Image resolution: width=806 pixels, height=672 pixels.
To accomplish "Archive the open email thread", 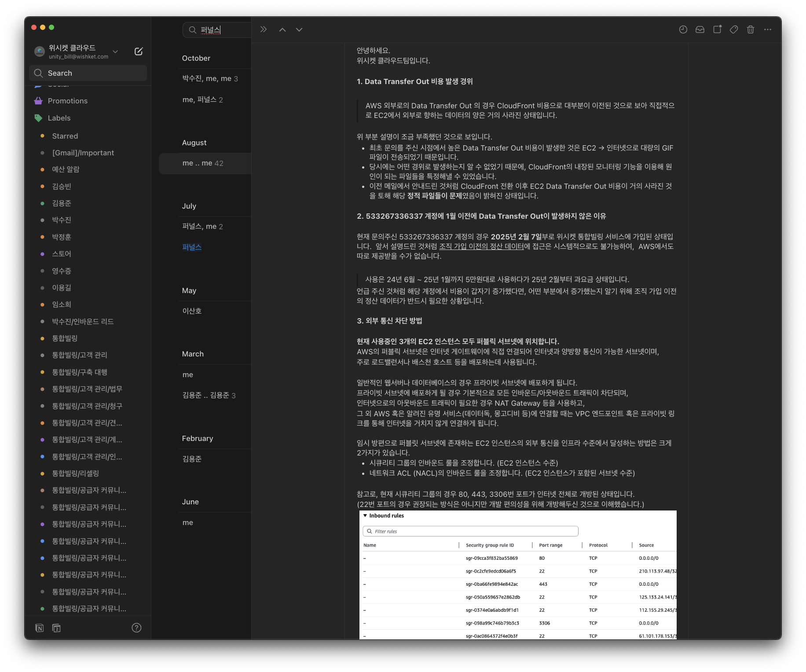I will [x=700, y=29].
